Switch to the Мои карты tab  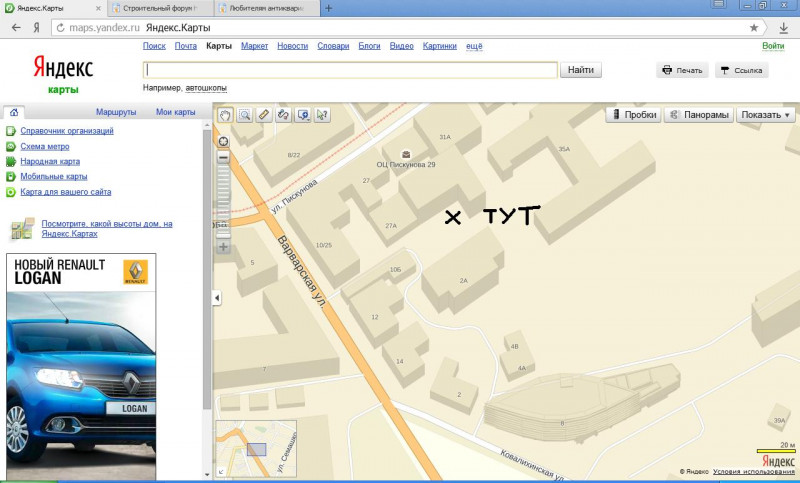point(175,112)
